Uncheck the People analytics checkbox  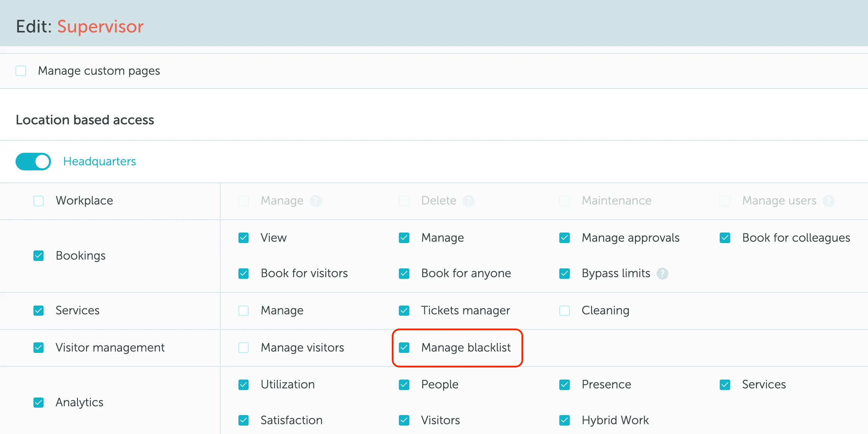coord(404,385)
